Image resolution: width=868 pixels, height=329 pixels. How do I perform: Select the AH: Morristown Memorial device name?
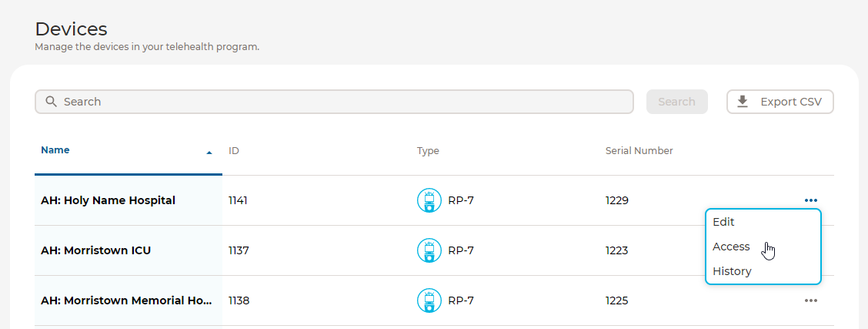click(x=126, y=300)
